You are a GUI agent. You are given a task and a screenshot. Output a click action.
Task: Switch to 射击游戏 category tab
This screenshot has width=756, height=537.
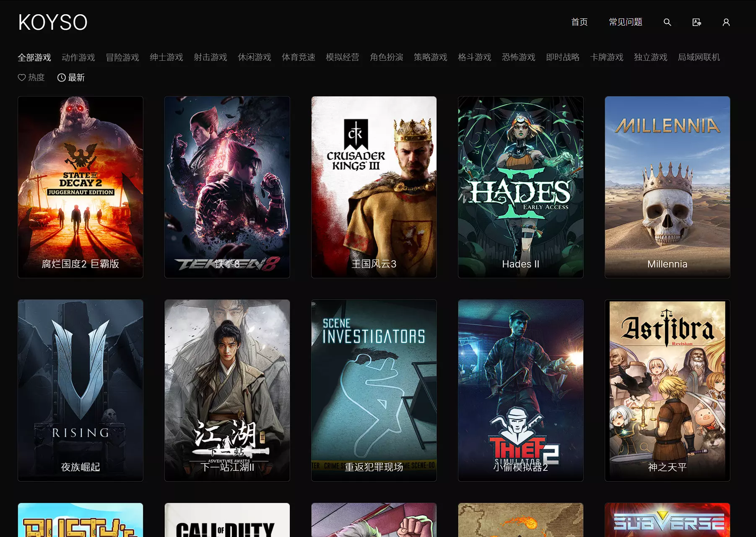click(210, 57)
